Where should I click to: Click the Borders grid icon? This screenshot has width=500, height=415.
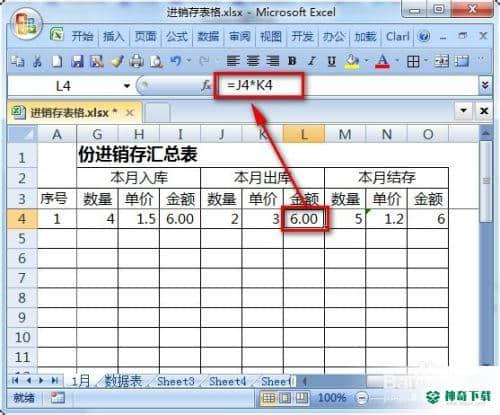click(x=413, y=61)
